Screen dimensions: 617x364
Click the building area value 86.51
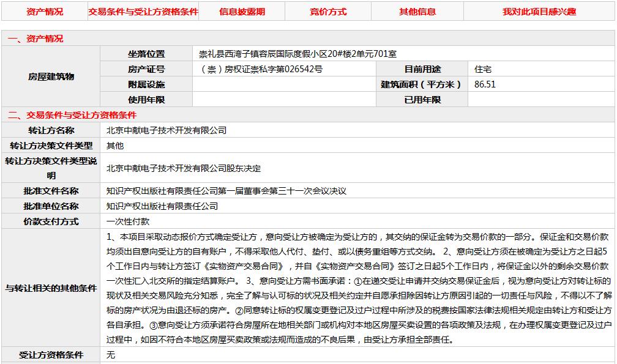click(485, 84)
